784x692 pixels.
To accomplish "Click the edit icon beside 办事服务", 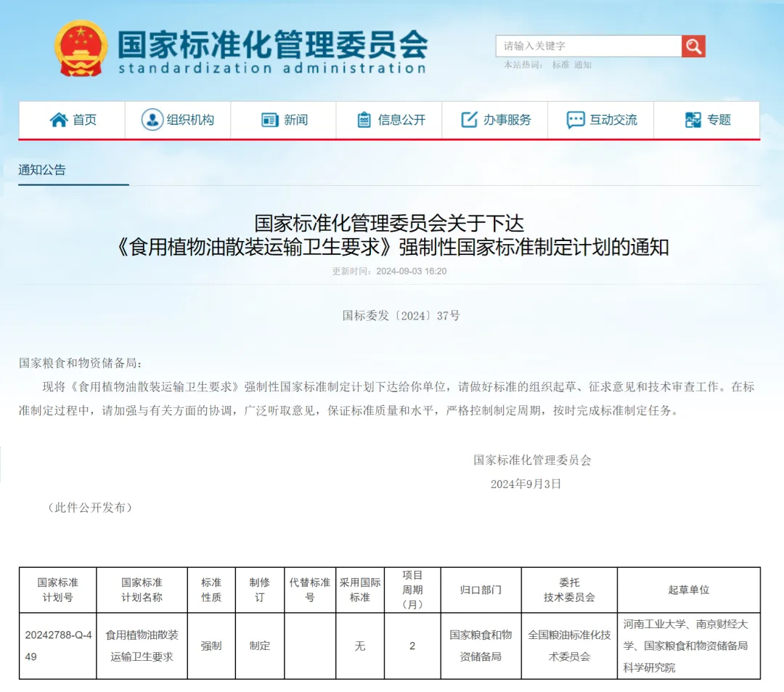I will [469, 120].
